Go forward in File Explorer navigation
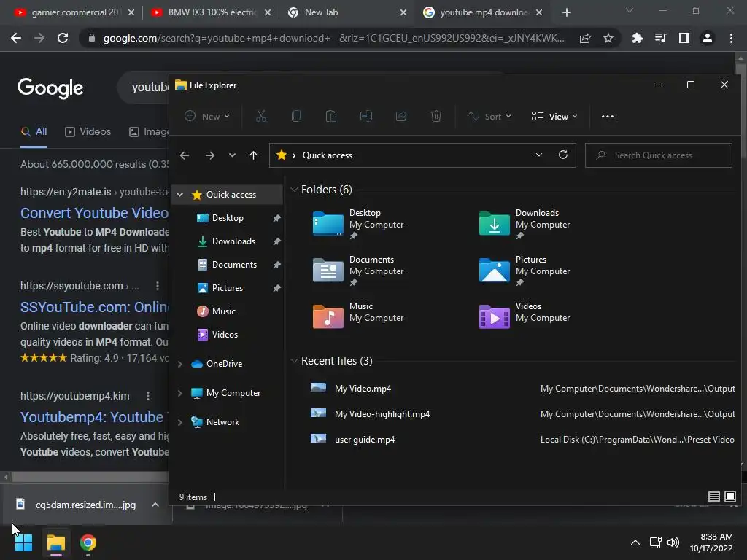The width and height of the screenshot is (747, 560). [209, 155]
